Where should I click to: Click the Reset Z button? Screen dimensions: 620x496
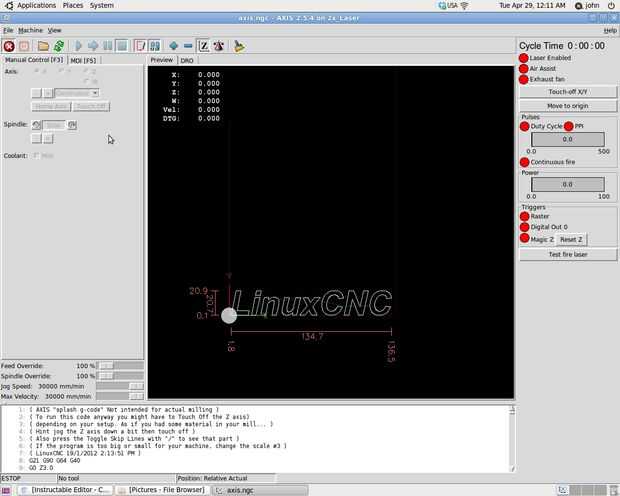[571, 239]
